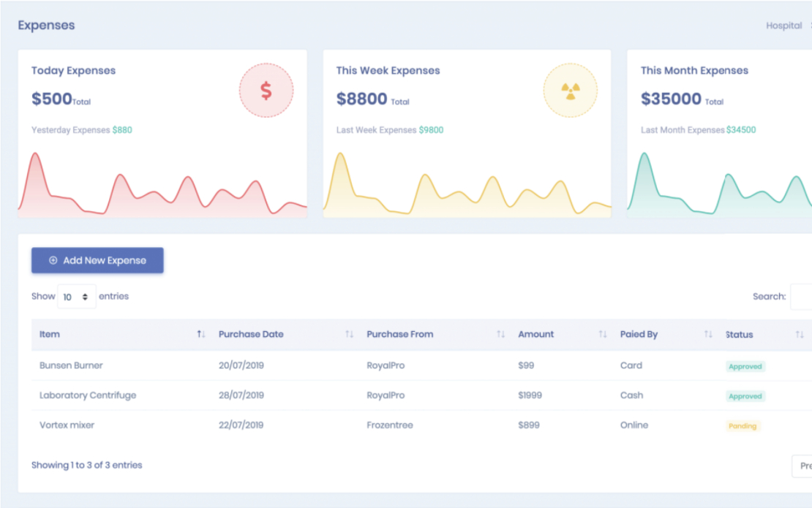812x508 pixels.
Task: Open the Show entries dropdown
Action: click(76, 296)
